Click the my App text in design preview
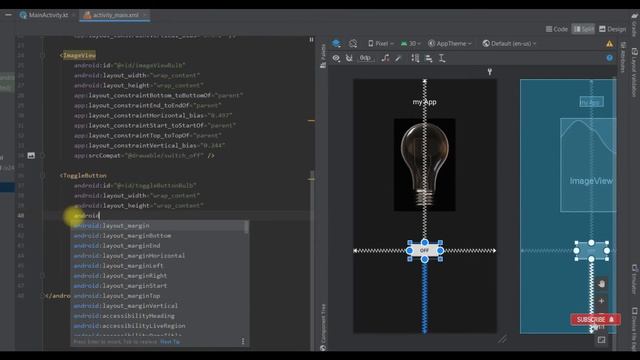The height and width of the screenshot is (360, 640). [424, 102]
